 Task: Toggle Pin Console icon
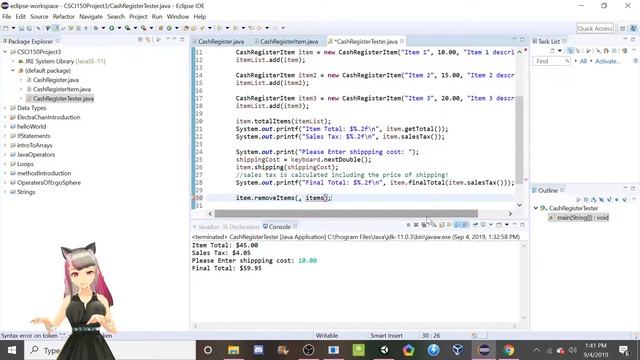[x=475, y=224]
